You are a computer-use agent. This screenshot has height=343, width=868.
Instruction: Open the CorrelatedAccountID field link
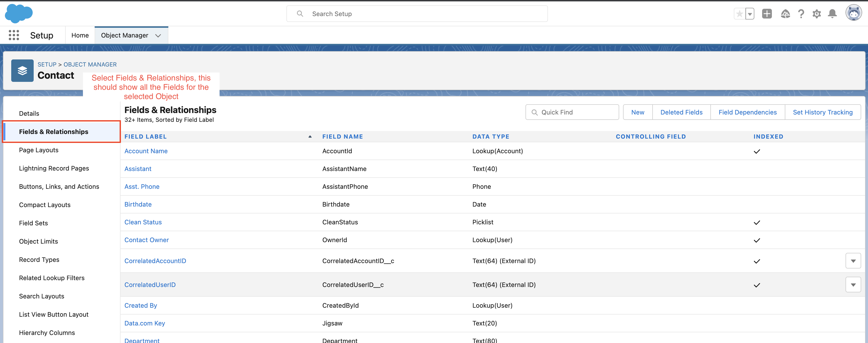[155, 261]
